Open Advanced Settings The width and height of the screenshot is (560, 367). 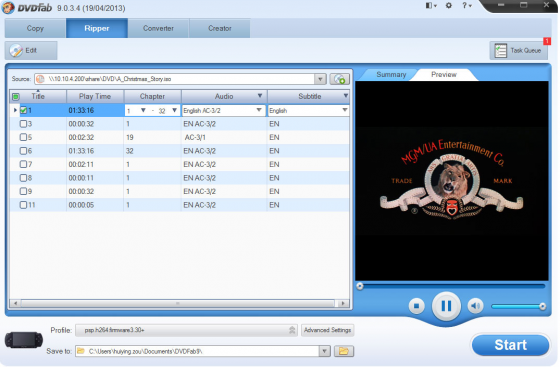[x=328, y=330]
